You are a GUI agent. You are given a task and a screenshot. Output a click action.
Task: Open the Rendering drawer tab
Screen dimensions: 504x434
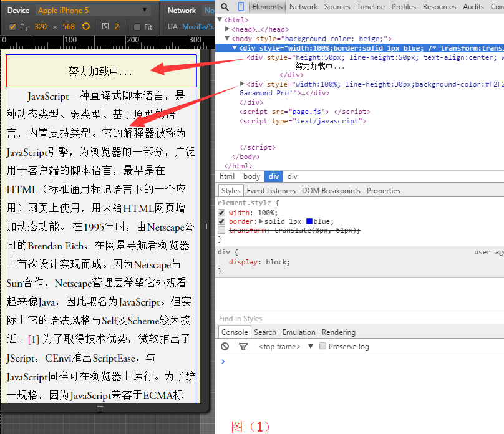(x=339, y=332)
